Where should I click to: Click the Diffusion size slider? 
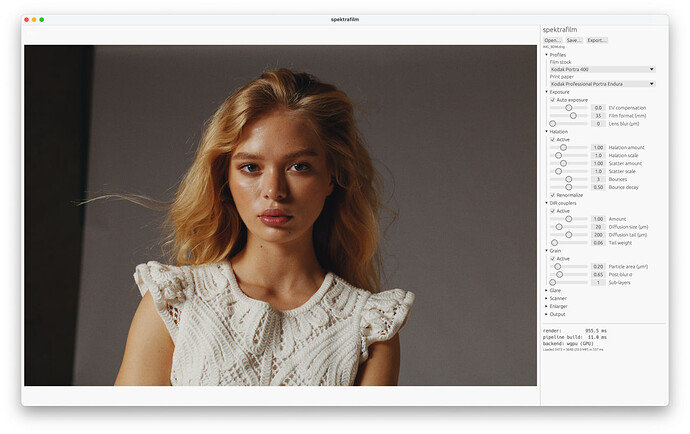[569, 227]
